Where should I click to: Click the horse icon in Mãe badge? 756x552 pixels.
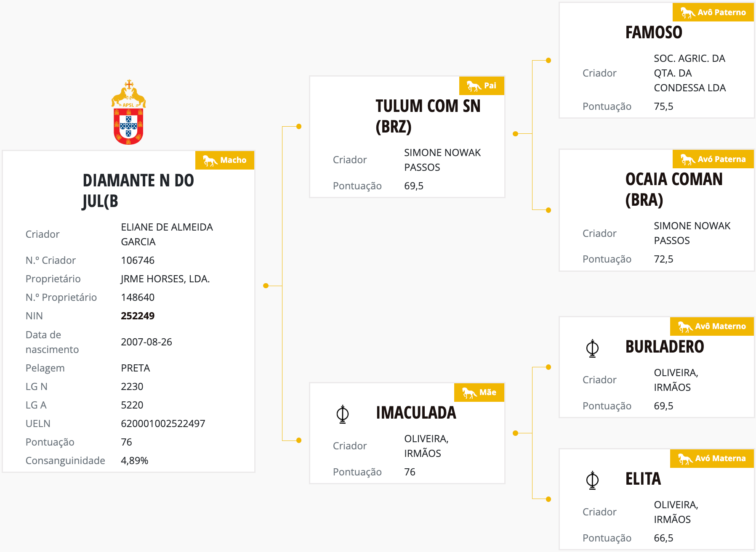(x=469, y=393)
